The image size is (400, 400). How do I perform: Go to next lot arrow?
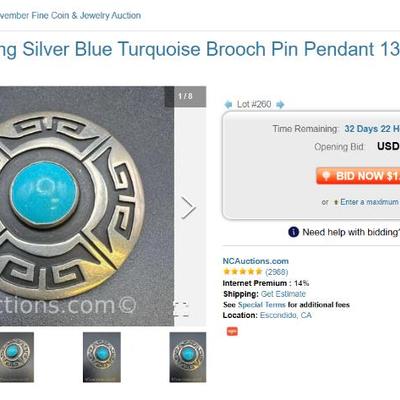(x=280, y=105)
